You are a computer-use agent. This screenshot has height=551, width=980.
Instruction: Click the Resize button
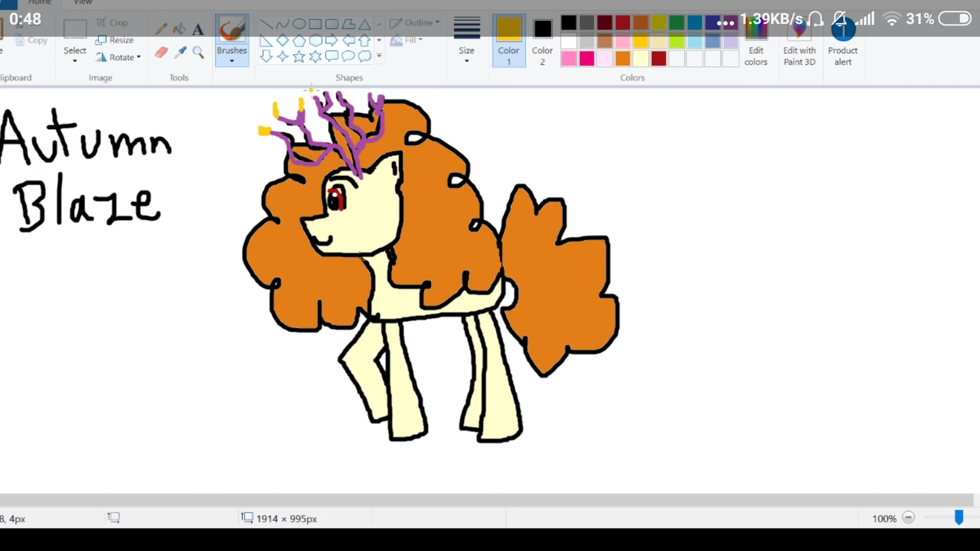pyautogui.click(x=115, y=40)
